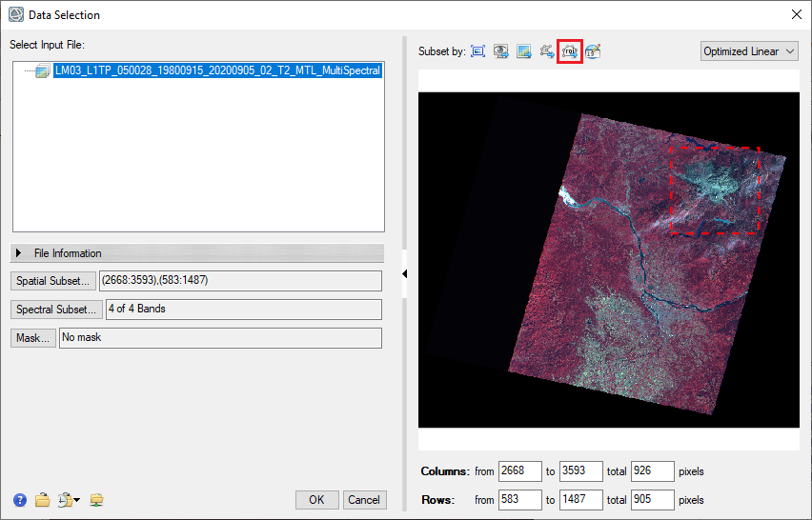The image size is (812, 520).
Task: Click the subset by date/time icon
Action: pyautogui.click(x=593, y=51)
